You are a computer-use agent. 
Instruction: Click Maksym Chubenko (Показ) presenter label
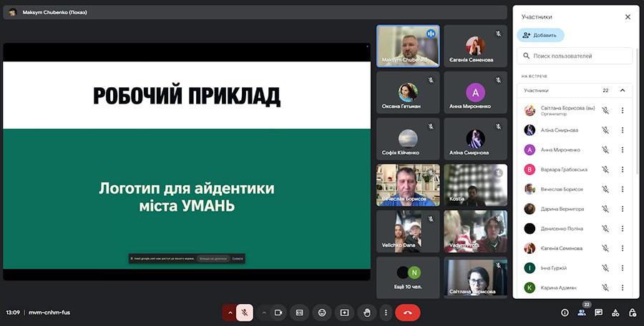click(x=54, y=12)
